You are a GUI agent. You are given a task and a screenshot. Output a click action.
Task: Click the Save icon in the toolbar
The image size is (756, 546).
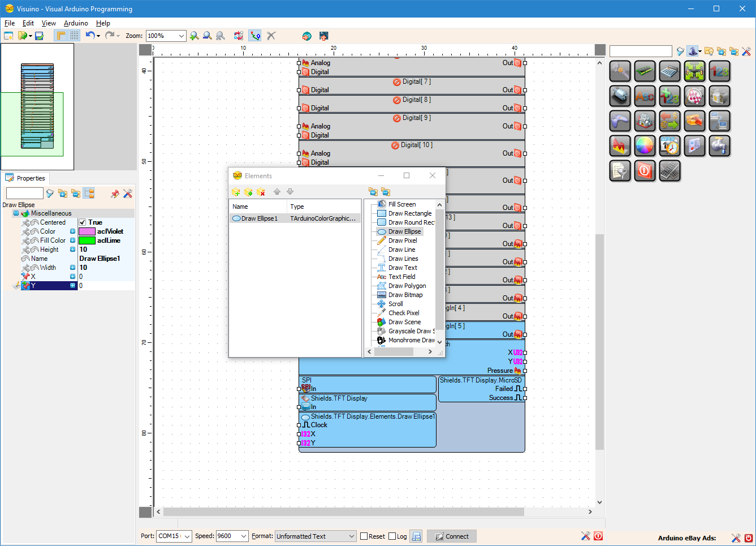(39, 36)
